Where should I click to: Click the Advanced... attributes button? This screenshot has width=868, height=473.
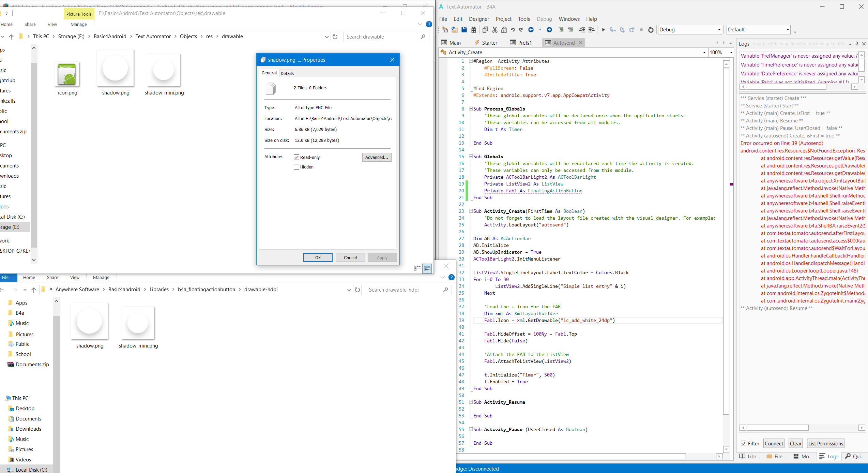click(377, 157)
